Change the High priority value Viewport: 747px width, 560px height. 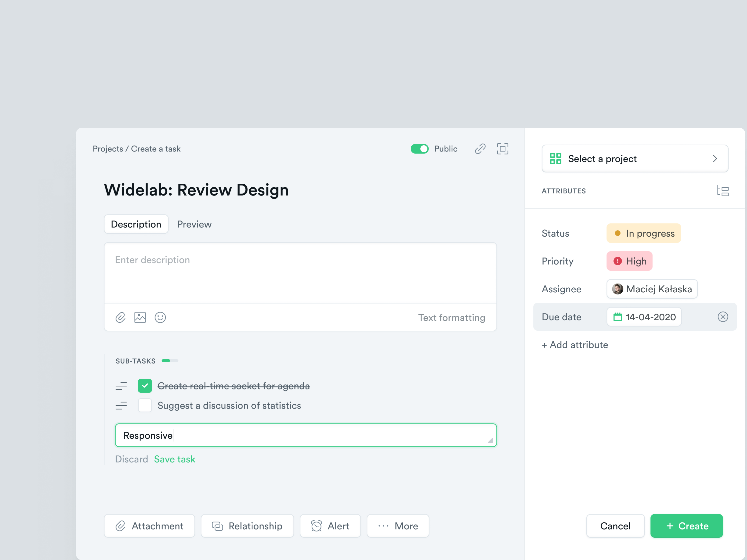point(629,261)
